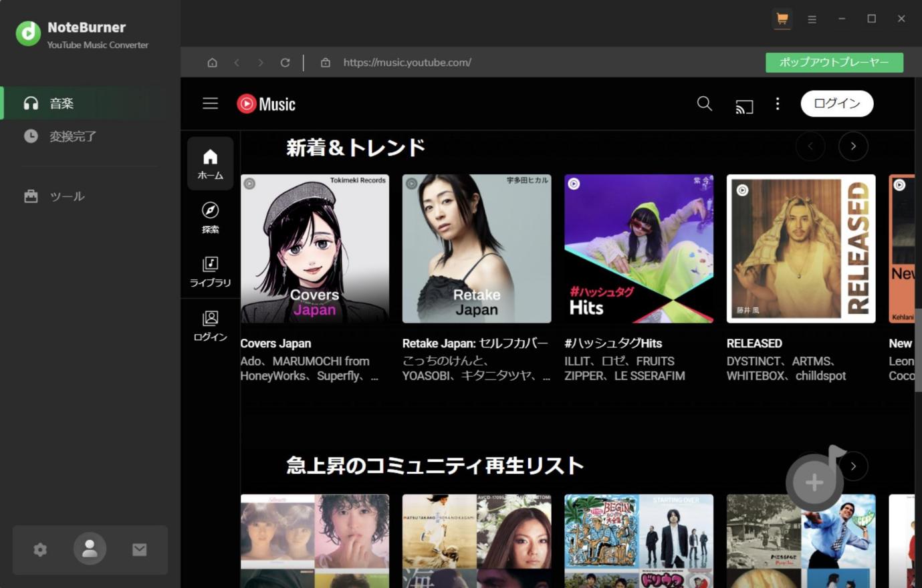Go to browser home icon
This screenshot has width=922, height=588.
[x=212, y=63]
